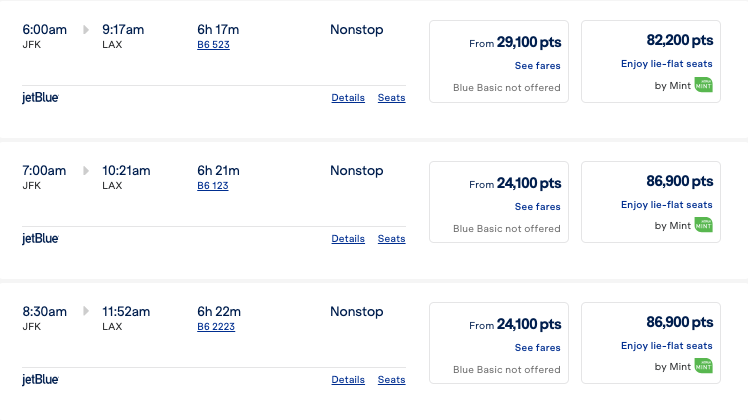Click the JetBlue logo on the 7:00am flight
Screen dimensions: 748x420
click(41, 239)
